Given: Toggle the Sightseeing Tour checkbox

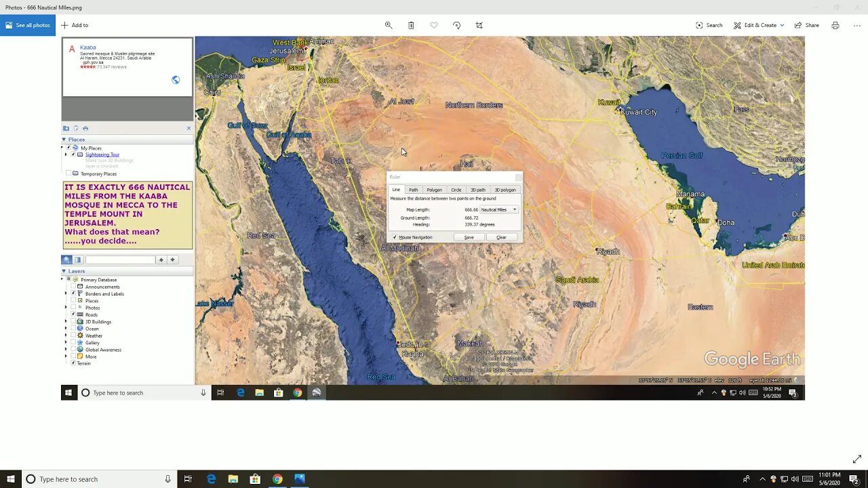Looking at the screenshot, I should point(73,155).
